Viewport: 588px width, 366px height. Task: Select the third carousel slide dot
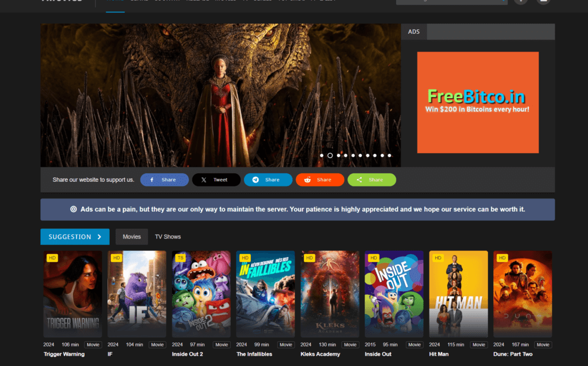339,155
